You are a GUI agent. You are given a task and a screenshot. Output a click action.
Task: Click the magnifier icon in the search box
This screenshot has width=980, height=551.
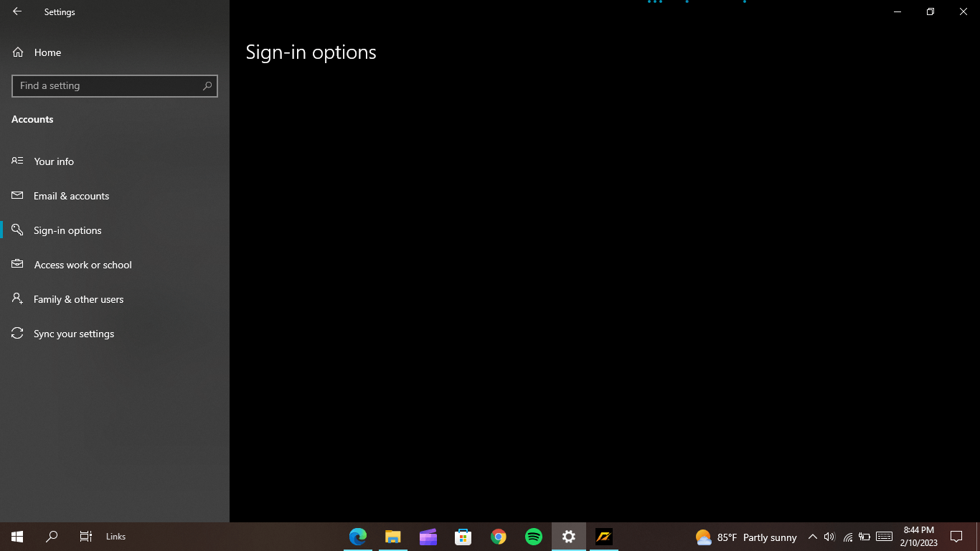click(207, 86)
